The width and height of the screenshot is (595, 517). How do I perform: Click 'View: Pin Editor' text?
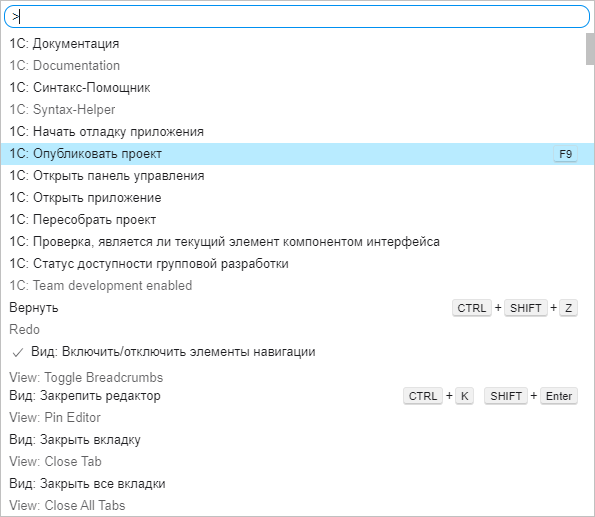click(55, 418)
